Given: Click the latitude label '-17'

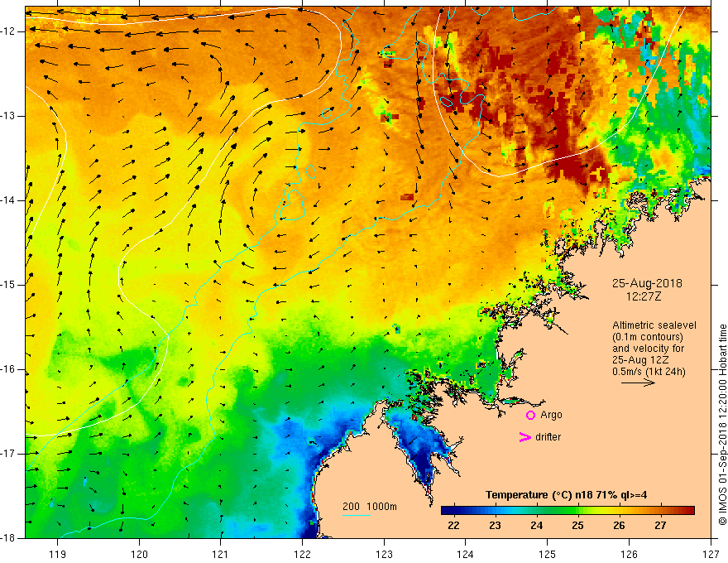Looking at the screenshot, I should [x=8, y=454].
